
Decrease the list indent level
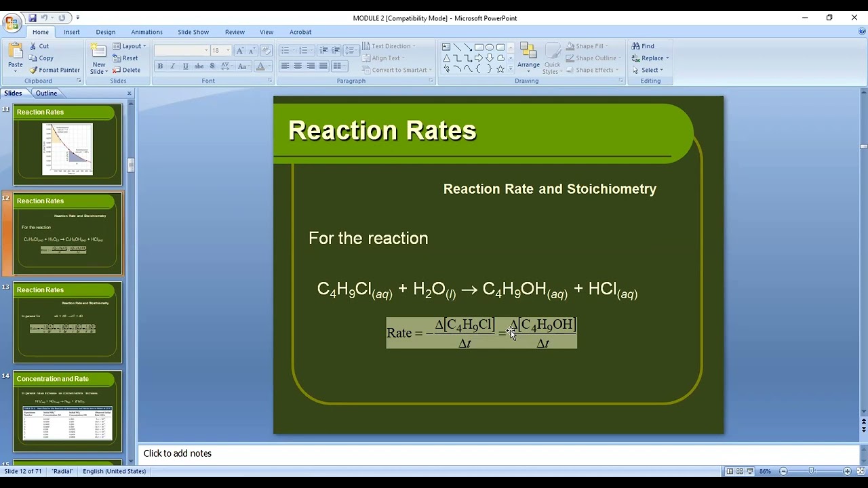point(323,51)
